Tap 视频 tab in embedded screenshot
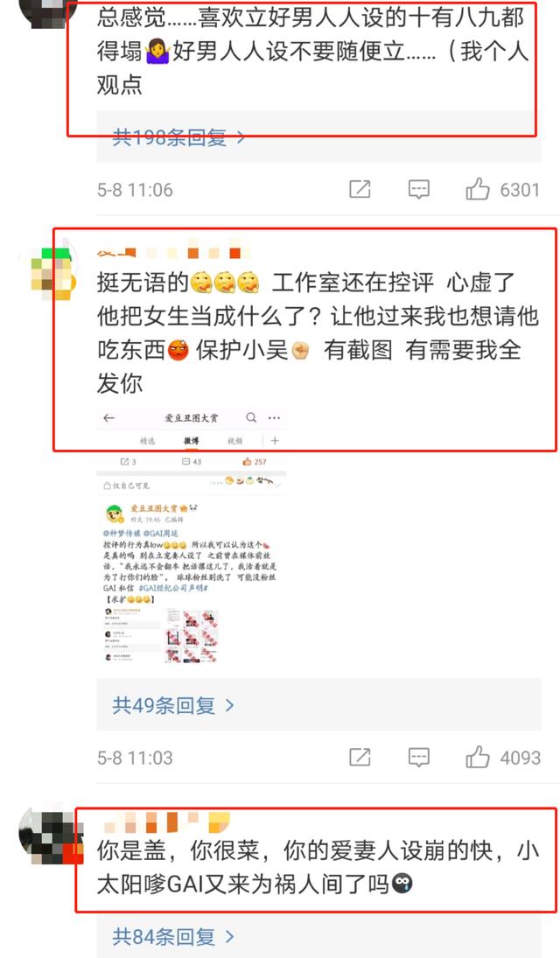The image size is (560, 958). tap(234, 441)
